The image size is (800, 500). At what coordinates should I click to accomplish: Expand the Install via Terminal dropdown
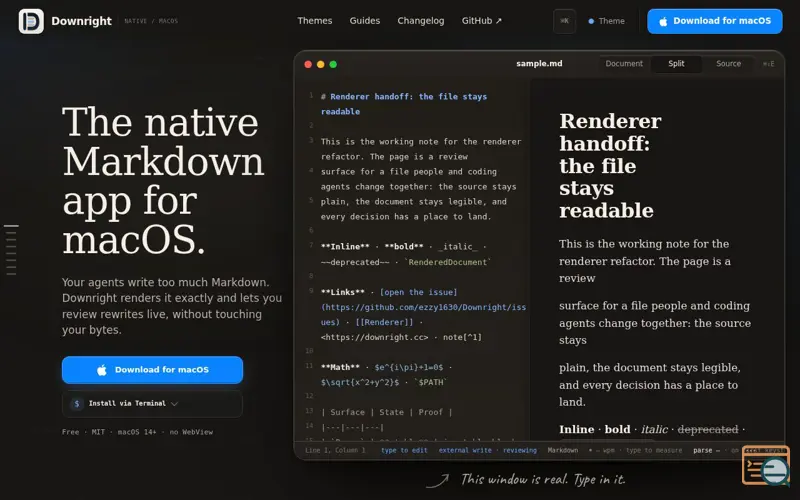pyautogui.click(x=152, y=404)
